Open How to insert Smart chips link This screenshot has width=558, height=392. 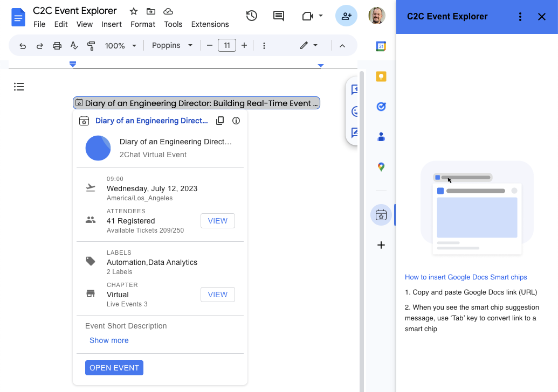466,277
